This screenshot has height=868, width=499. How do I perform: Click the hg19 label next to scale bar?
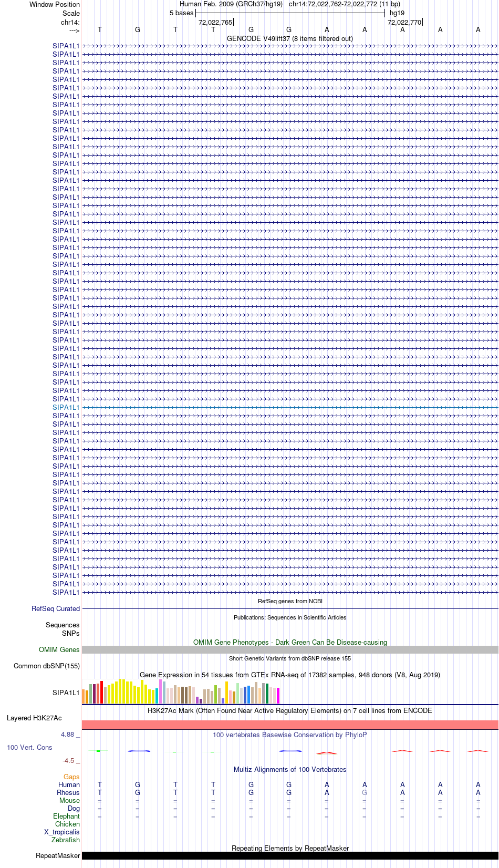pos(397,13)
